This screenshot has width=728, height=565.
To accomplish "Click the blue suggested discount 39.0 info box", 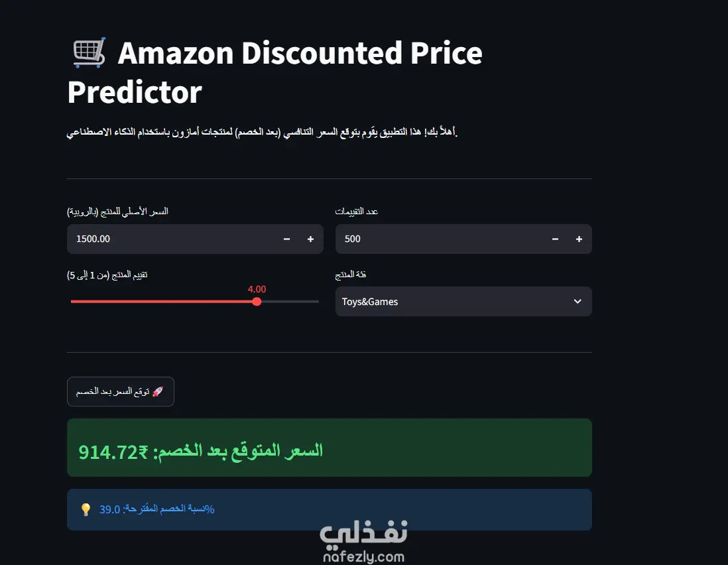I will pyautogui.click(x=329, y=509).
